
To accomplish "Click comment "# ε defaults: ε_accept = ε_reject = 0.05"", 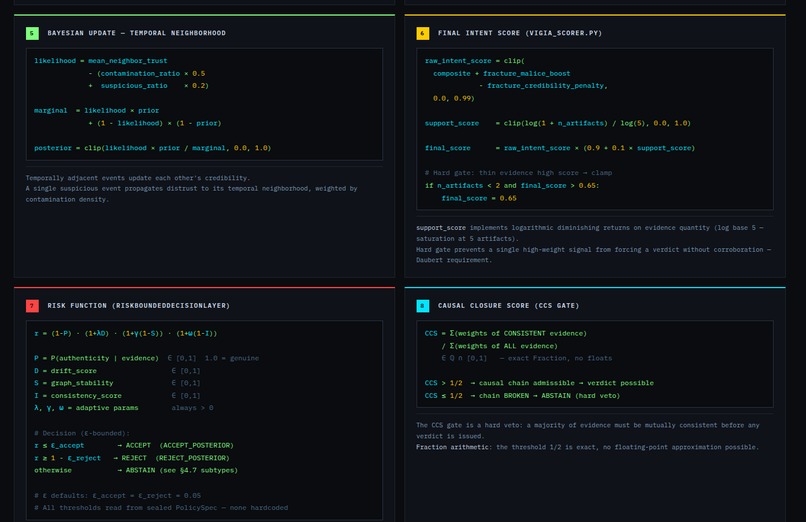I will (117, 496).
